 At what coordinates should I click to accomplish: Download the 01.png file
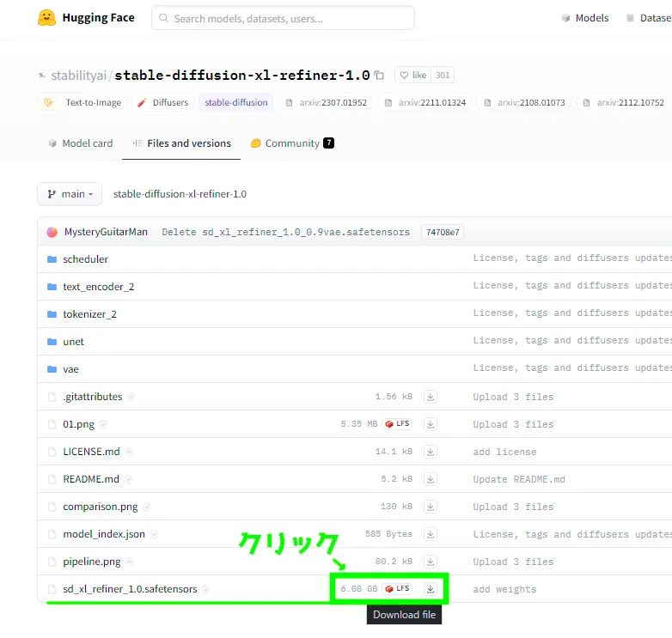pyautogui.click(x=431, y=424)
